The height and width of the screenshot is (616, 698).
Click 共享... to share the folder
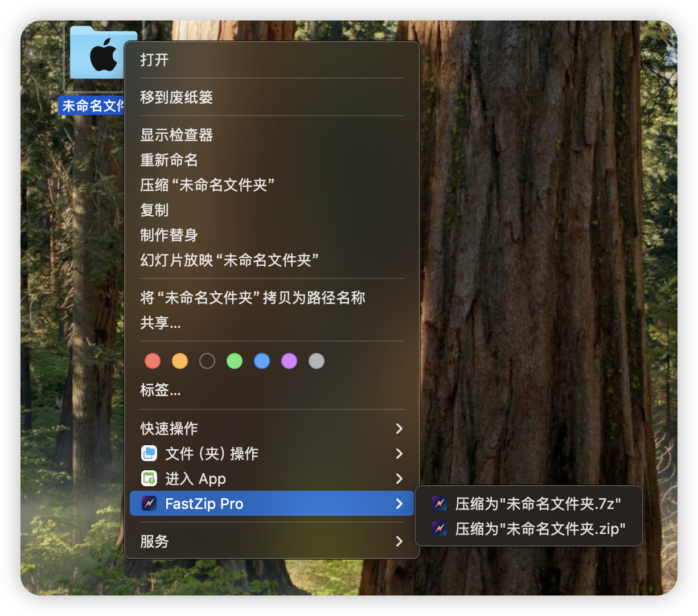(x=161, y=323)
